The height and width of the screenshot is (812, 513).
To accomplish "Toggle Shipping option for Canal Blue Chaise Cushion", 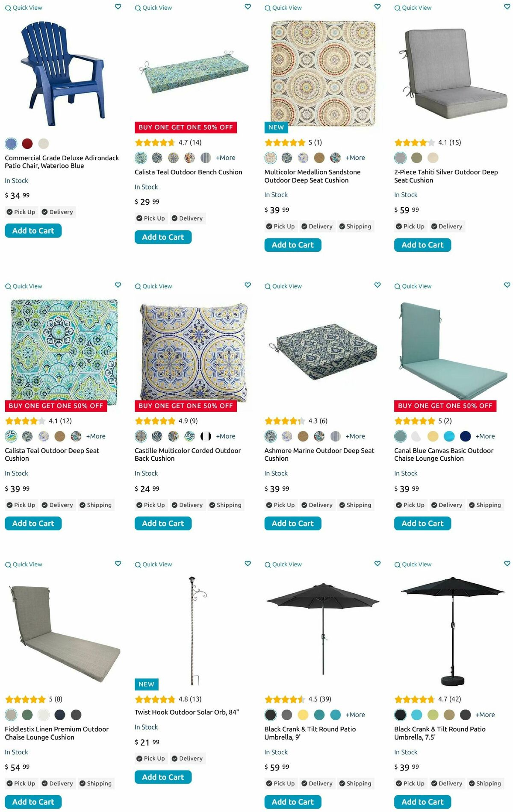I will pyautogui.click(x=485, y=505).
